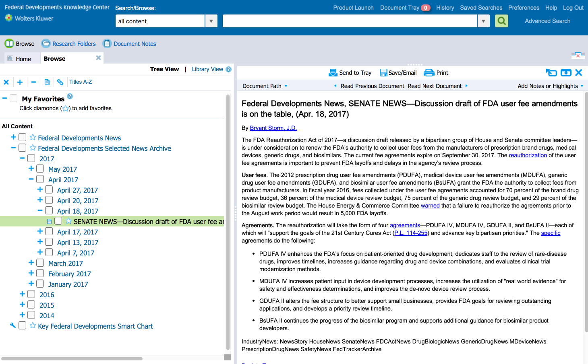Switch to Library View
This screenshot has width=588, height=364.
click(207, 69)
